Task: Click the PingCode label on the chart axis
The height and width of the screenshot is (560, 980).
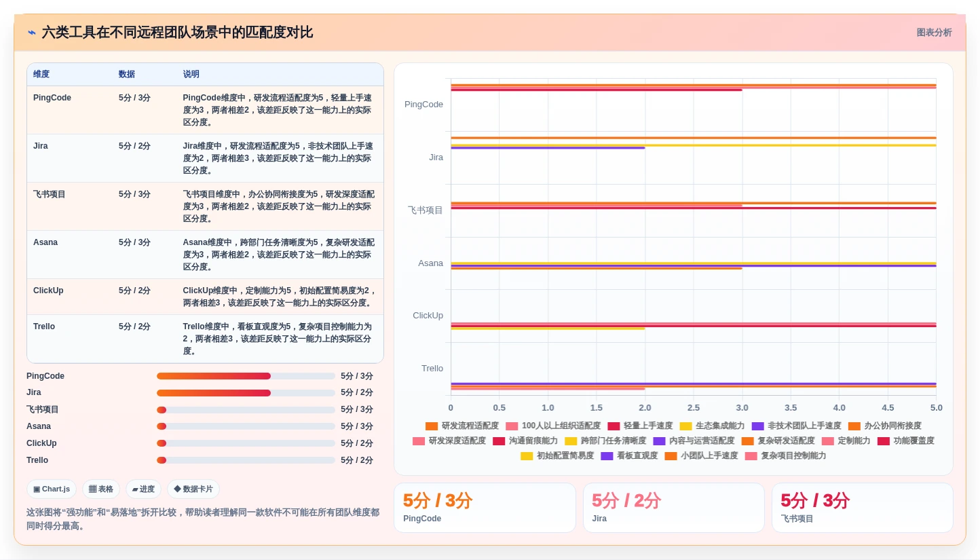Action: (423, 105)
